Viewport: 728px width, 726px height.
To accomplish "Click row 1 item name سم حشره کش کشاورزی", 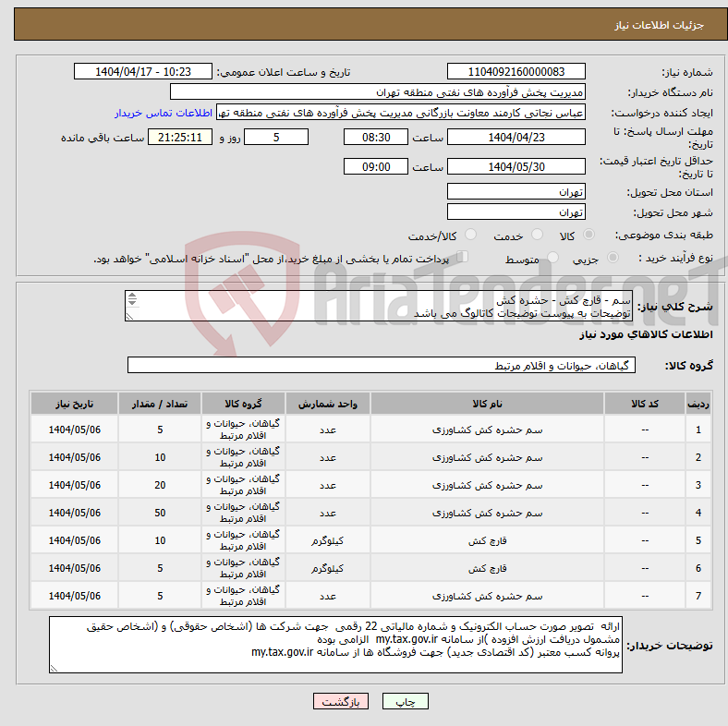I will pos(487,430).
